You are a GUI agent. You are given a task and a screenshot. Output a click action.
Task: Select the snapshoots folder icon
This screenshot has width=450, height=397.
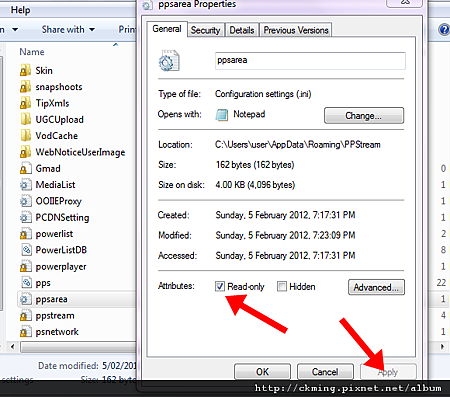coord(25,87)
